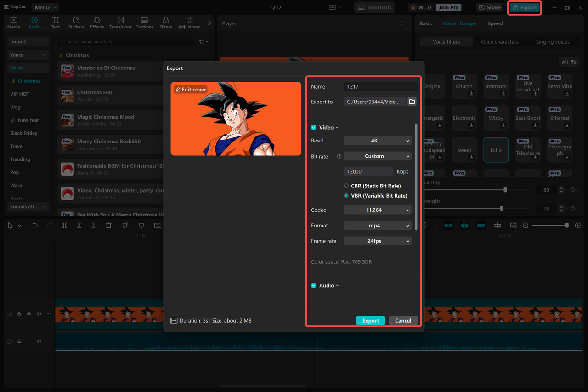The height and width of the screenshot is (392, 588).
Task: Click the Delete tool in the timeline toolbar
Action: (108, 225)
